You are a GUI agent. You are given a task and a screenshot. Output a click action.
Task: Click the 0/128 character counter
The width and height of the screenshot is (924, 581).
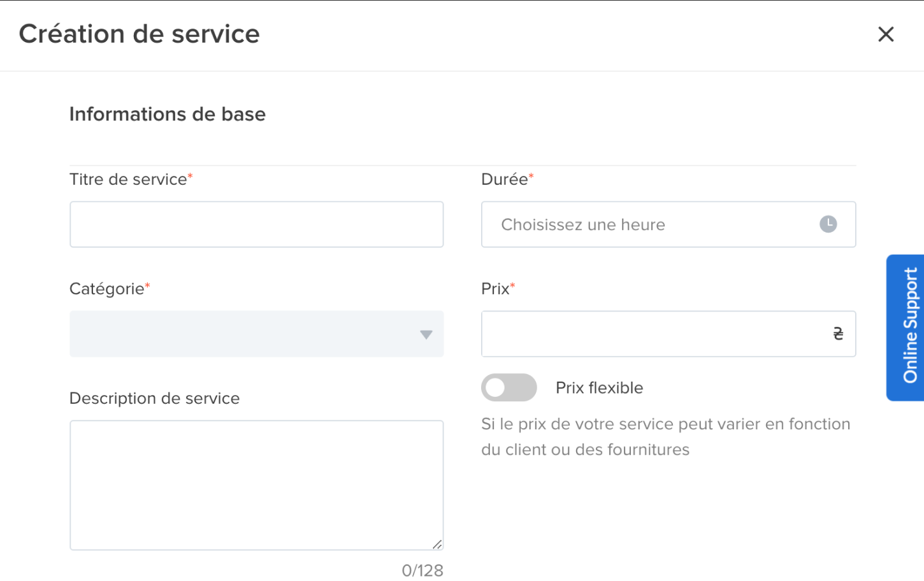point(422,570)
